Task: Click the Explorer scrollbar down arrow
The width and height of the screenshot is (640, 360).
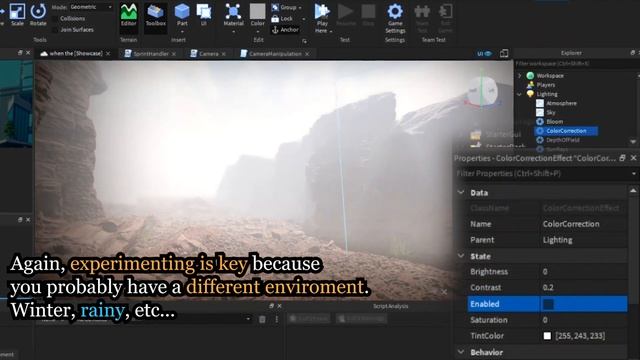Action: click(x=633, y=142)
